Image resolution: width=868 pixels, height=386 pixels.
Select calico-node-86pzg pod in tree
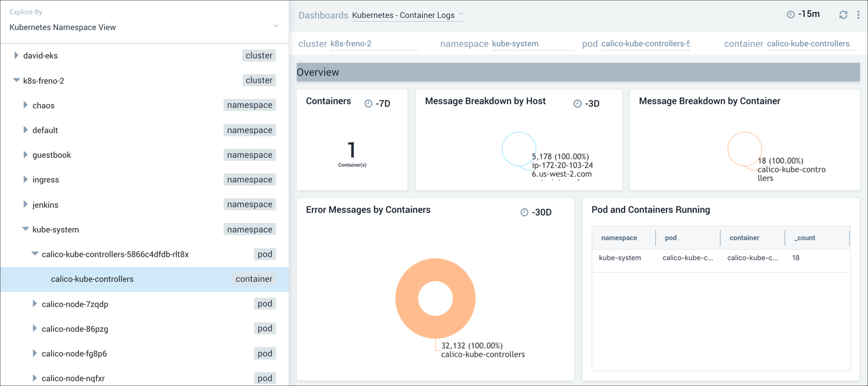(75, 329)
